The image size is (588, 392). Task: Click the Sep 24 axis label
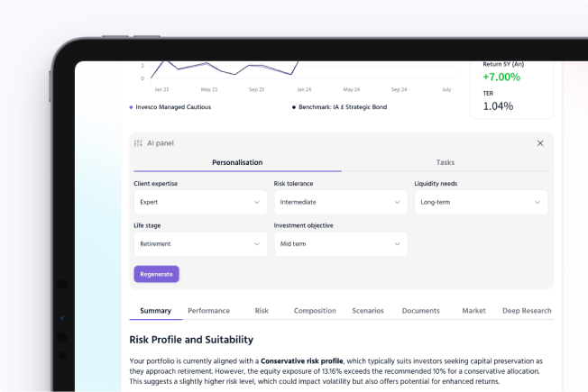pos(399,89)
